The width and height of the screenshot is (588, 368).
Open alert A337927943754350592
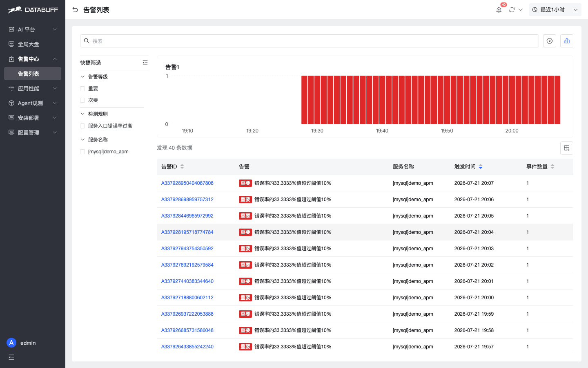187,249
